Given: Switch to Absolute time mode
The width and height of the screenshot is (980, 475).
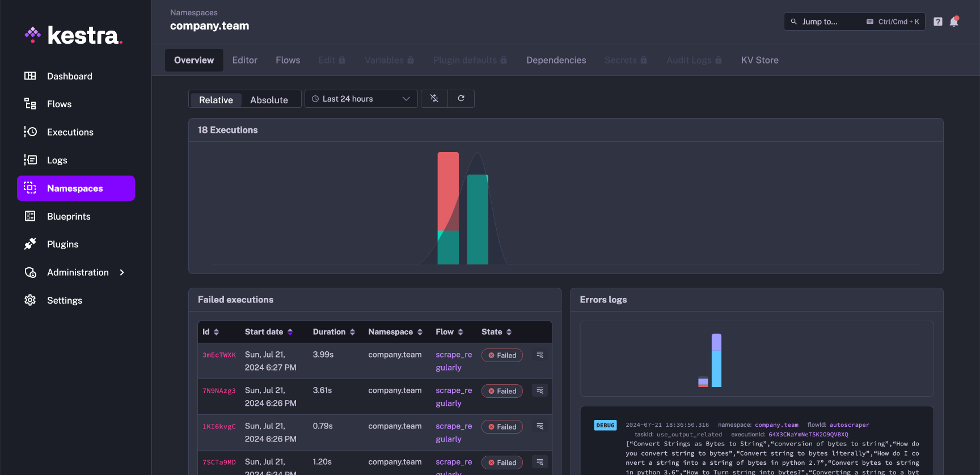Looking at the screenshot, I should tap(269, 100).
